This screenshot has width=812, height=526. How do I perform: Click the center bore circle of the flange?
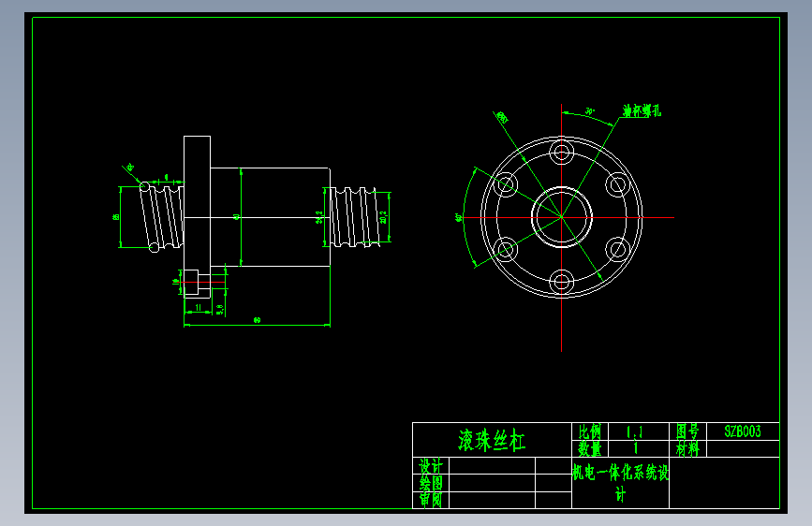[x=561, y=217]
